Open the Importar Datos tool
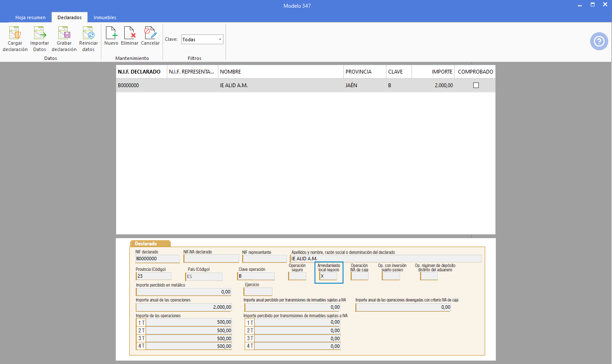Image resolution: width=612 pixels, height=364 pixels. click(x=40, y=33)
